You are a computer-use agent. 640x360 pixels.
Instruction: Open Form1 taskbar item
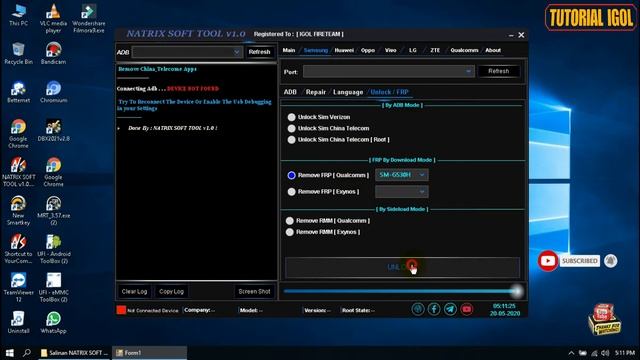tap(149, 353)
